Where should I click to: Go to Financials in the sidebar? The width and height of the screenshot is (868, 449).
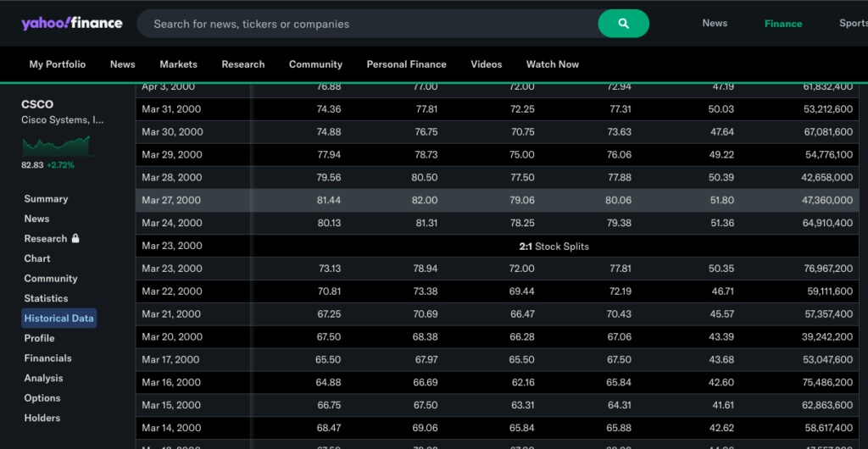pos(47,358)
